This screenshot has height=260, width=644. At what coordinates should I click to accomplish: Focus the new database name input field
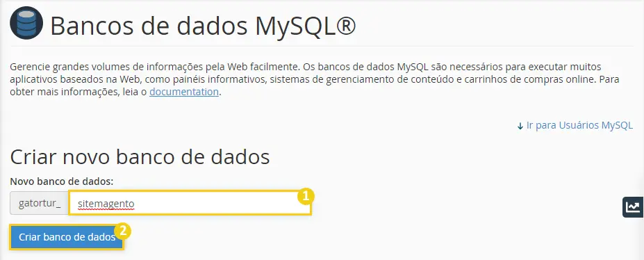190,203
